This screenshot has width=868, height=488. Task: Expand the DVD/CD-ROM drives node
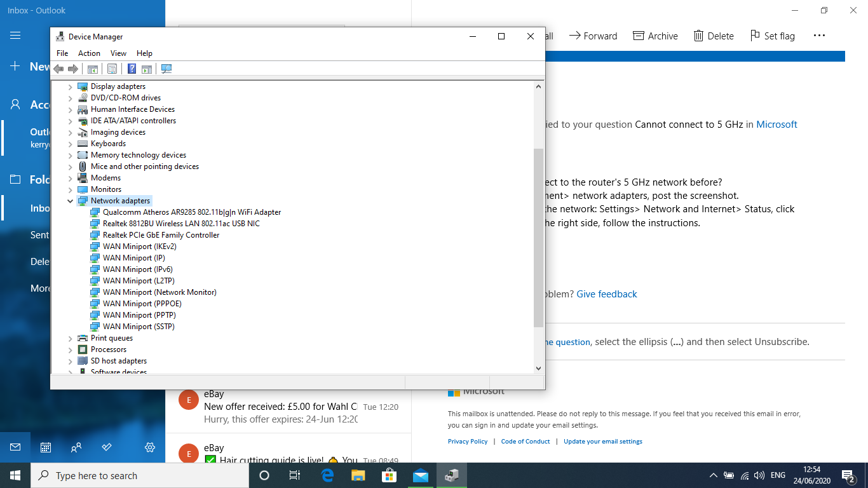click(70, 98)
